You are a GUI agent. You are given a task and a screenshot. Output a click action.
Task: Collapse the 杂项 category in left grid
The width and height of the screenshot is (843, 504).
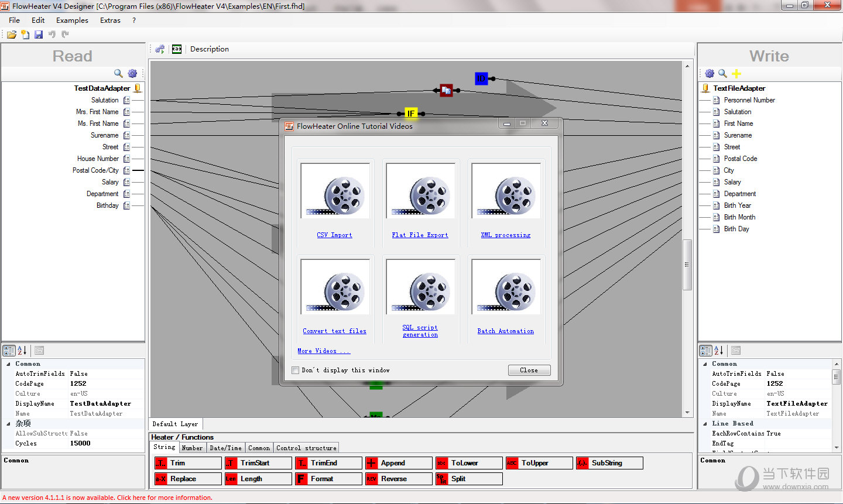[x=8, y=423]
